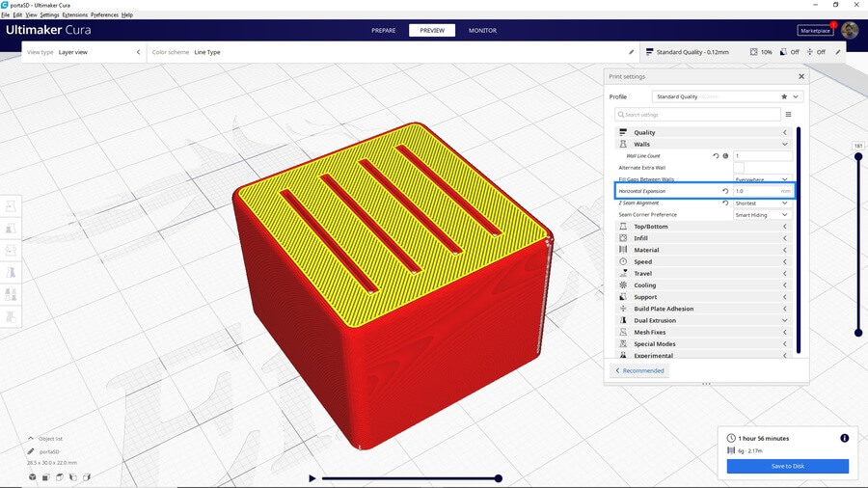
Task: Click the star icon in the Profile box
Action: [783, 96]
